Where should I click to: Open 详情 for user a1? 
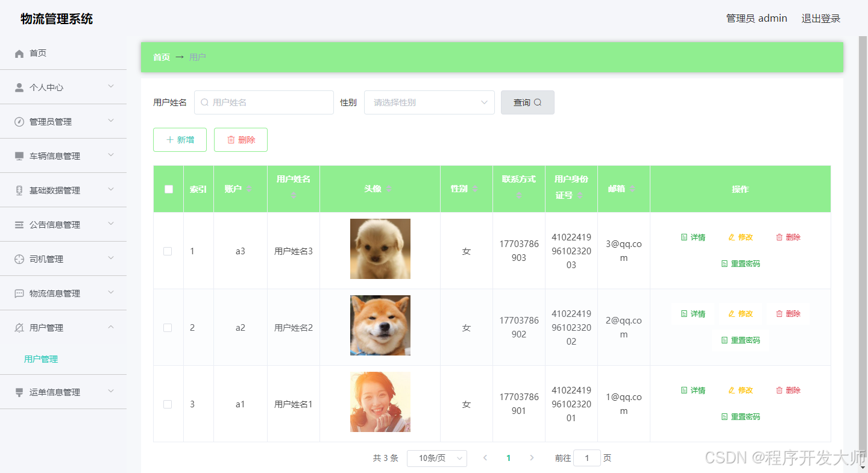tap(693, 390)
